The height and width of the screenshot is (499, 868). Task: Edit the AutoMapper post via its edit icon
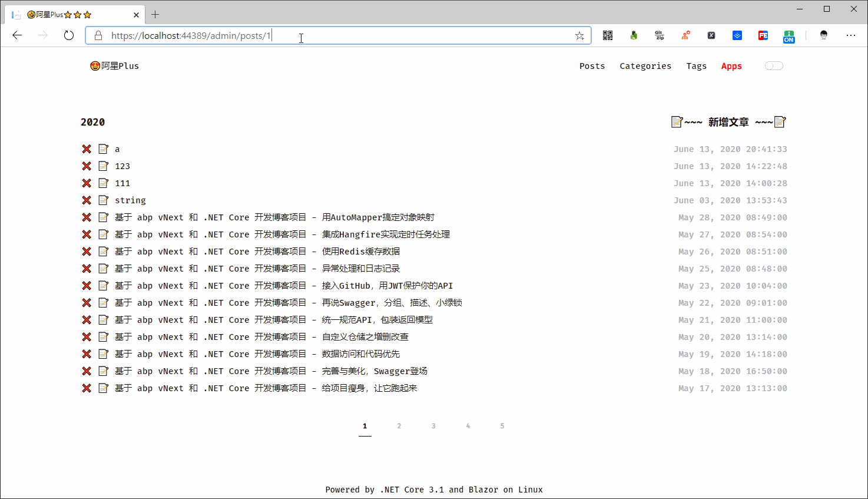[104, 217]
